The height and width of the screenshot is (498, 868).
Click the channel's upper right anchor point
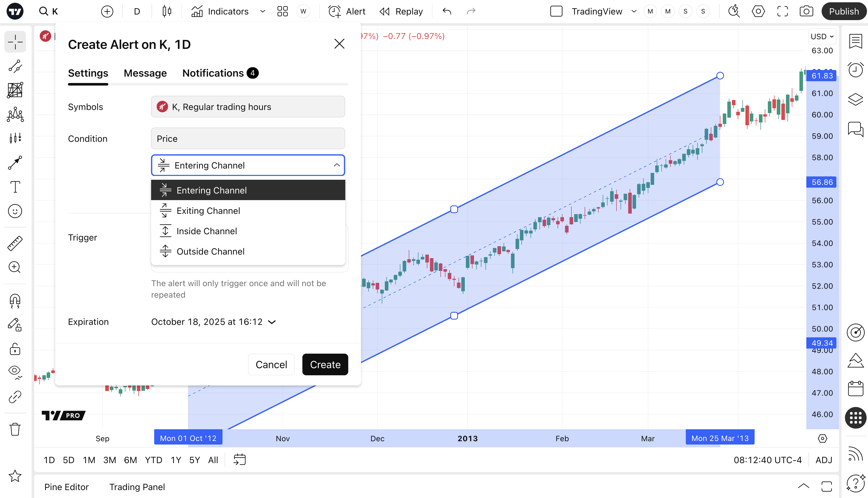(720, 76)
